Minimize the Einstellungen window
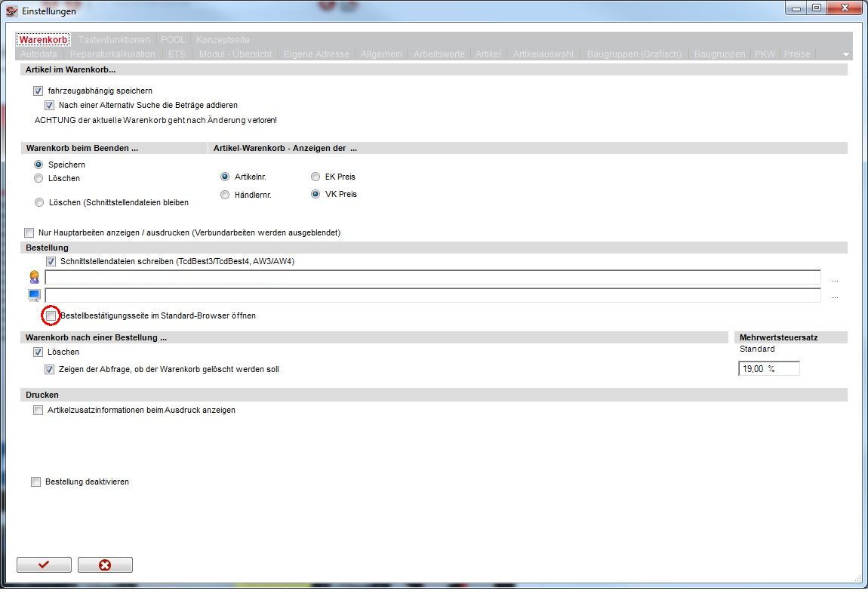The height and width of the screenshot is (600, 868). 796,8
